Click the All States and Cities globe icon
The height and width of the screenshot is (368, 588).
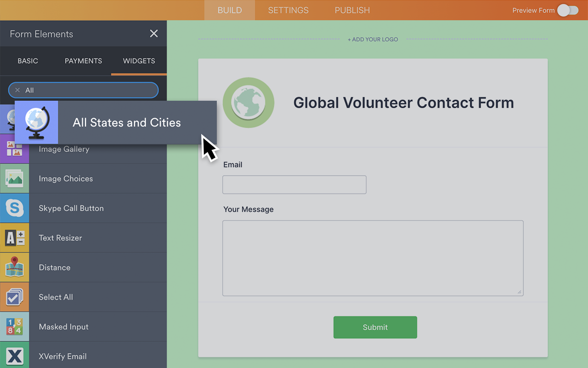click(x=36, y=122)
